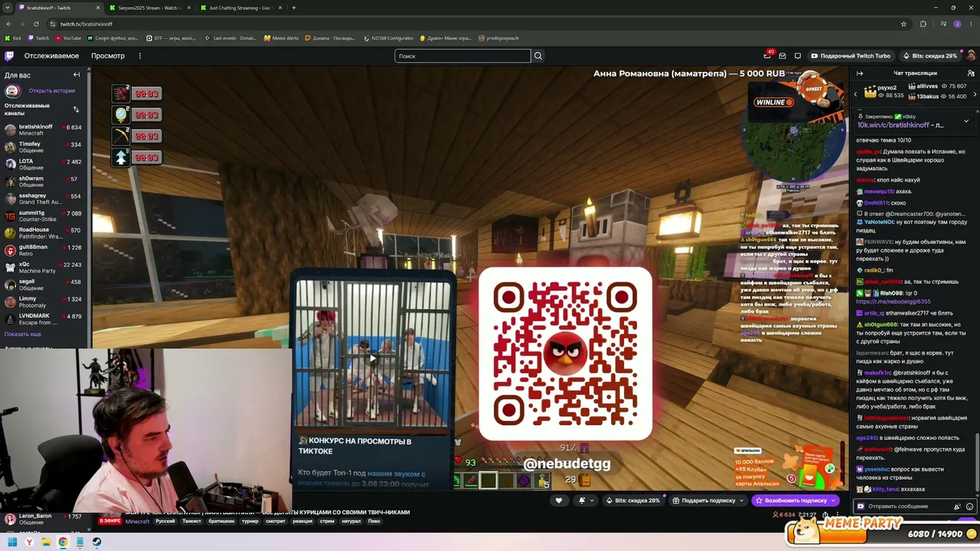Open Chrome from the taskbar
The image size is (980, 551).
63,542
